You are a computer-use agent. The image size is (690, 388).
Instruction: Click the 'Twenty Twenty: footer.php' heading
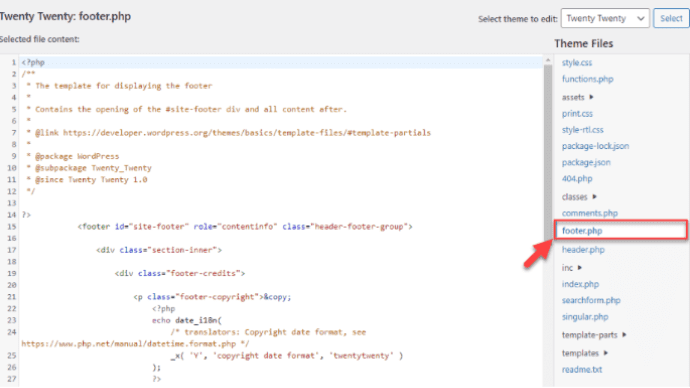(x=65, y=16)
